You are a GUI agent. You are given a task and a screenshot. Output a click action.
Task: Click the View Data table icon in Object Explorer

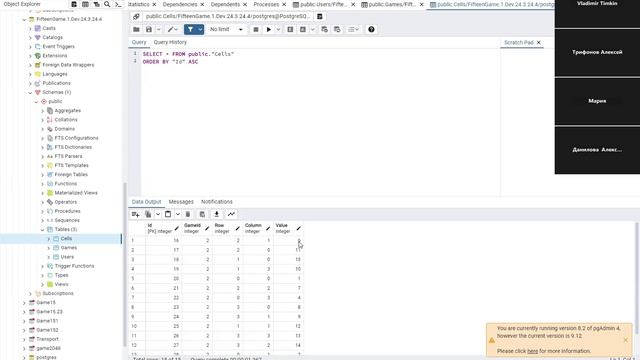click(x=85, y=4)
